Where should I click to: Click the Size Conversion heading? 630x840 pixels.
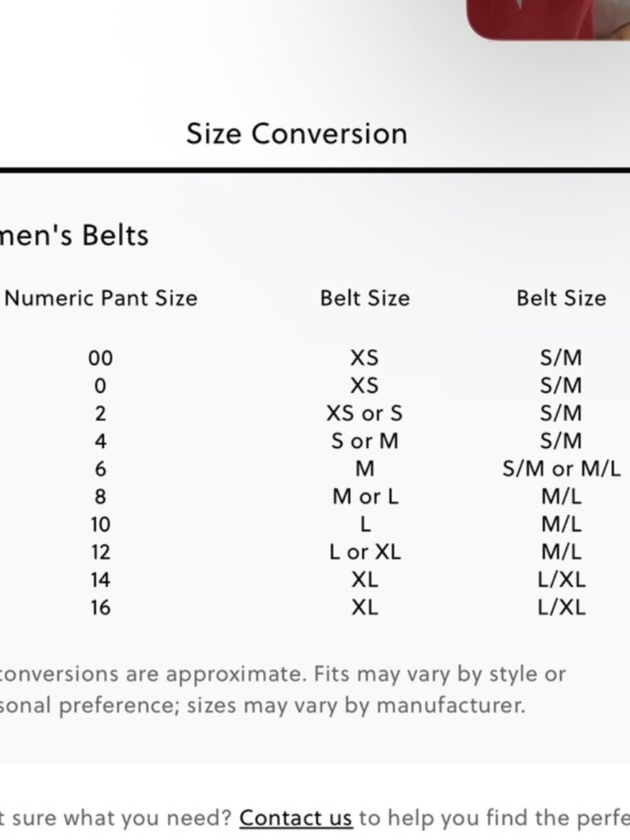(297, 134)
